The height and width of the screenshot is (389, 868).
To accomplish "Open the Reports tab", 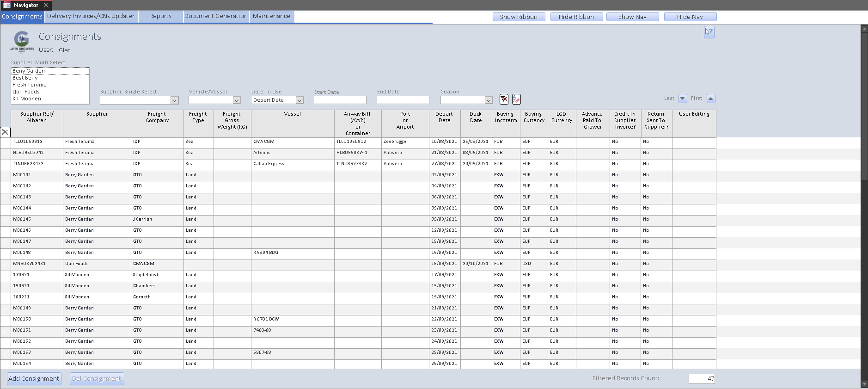I will [160, 16].
